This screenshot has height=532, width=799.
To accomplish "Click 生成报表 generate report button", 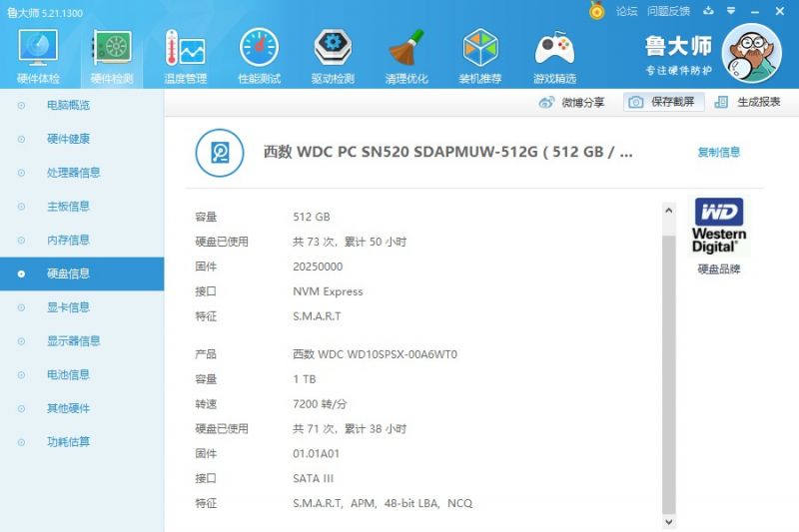I will pyautogui.click(x=747, y=102).
